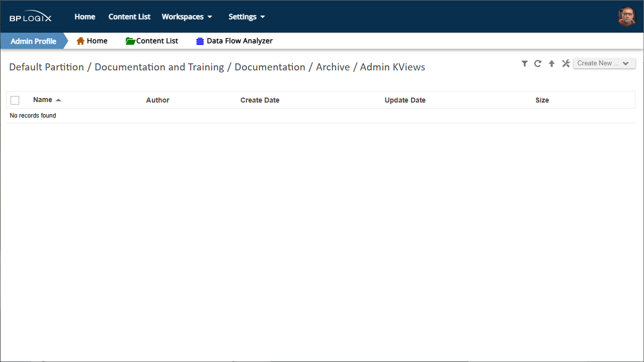Click the green folder Content List icon
Image resolution: width=644 pixels, height=362 pixels.
[x=130, y=41]
